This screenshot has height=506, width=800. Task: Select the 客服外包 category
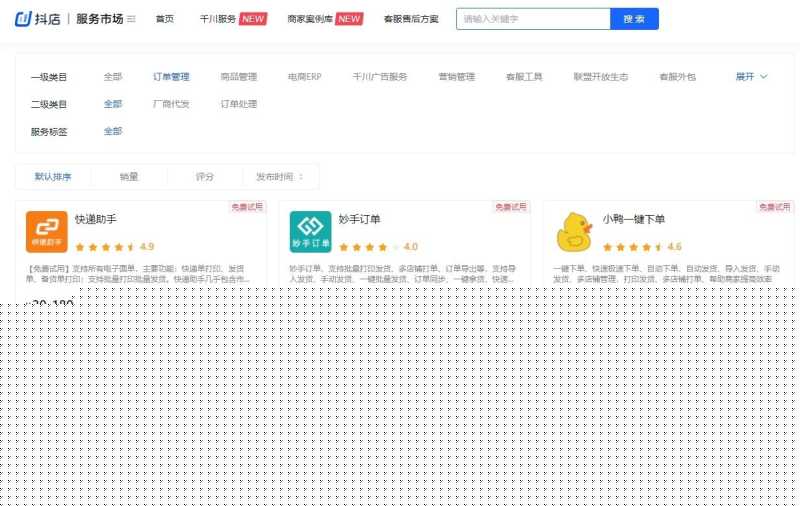click(x=678, y=77)
